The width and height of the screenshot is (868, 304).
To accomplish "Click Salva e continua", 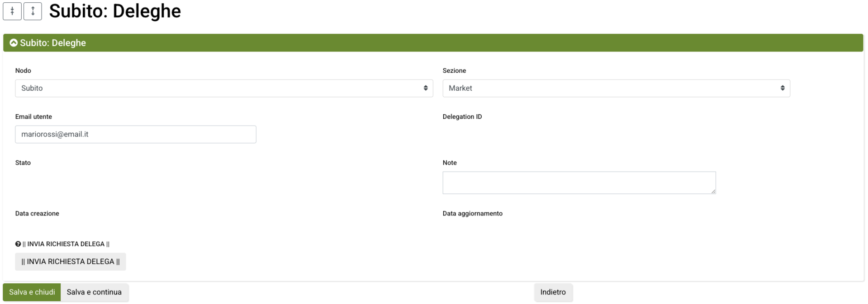I will (94, 292).
